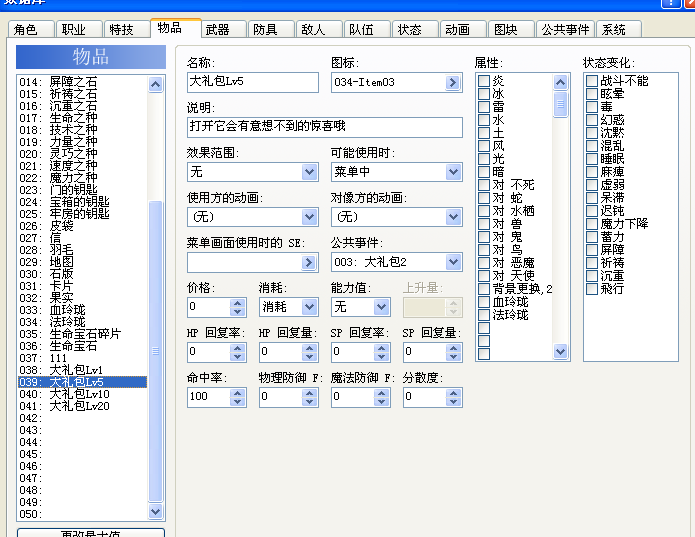The height and width of the screenshot is (537, 695).
Task: Click item list scroll-up arrow
Action: [156, 84]
